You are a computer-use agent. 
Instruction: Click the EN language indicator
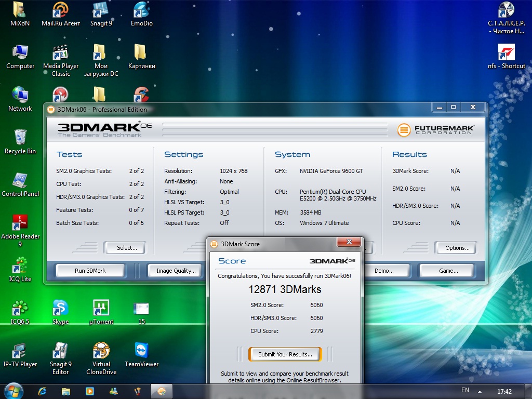[x=465, y=390]
